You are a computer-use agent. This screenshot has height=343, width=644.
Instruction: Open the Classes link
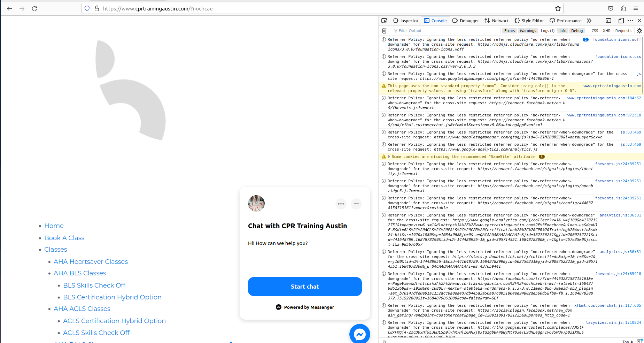point(56,250)
